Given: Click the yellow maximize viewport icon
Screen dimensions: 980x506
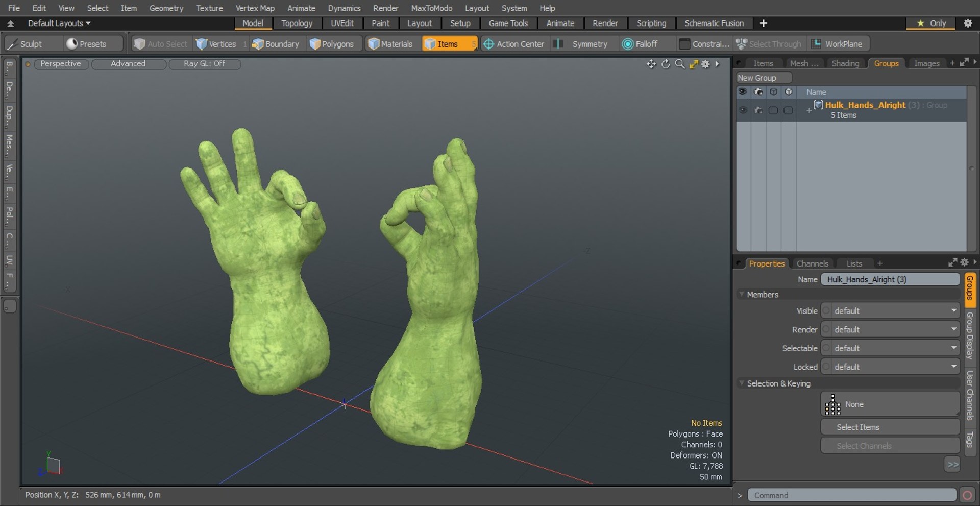Looking at the screenshot, I should [693, 64].
